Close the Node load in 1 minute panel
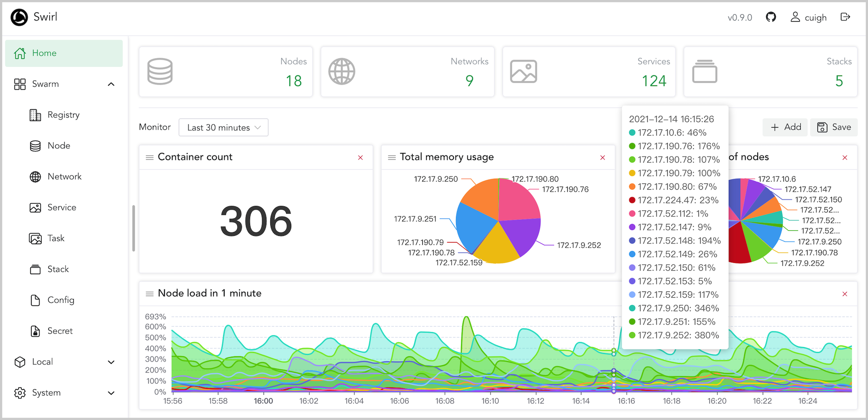The image size is (868, 420). click(844, 294)
